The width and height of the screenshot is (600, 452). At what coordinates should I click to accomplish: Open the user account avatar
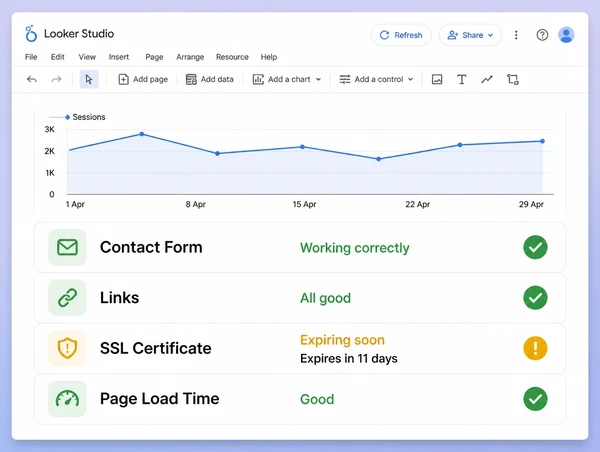[566, 35]
